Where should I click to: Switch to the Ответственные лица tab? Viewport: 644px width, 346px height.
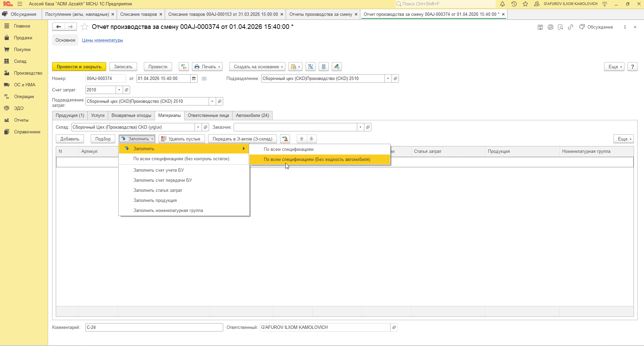(x=208, y=116)
